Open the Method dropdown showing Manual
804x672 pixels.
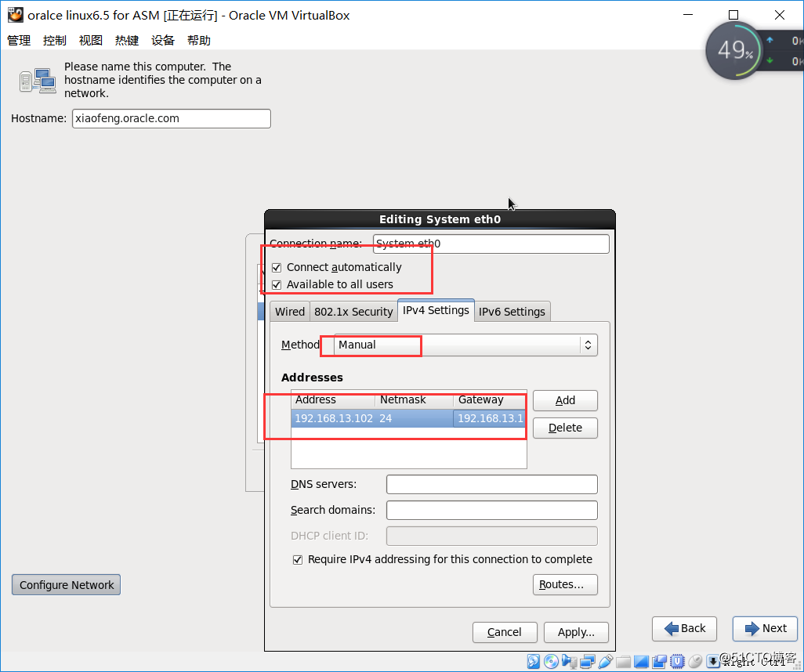pyautogui.click(x=465, y=345)
